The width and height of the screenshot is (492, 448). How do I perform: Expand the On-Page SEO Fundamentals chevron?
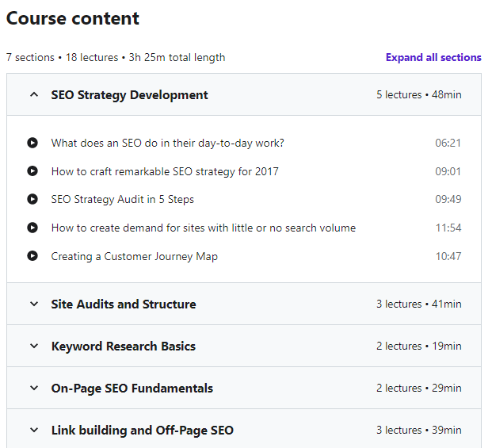34,388
